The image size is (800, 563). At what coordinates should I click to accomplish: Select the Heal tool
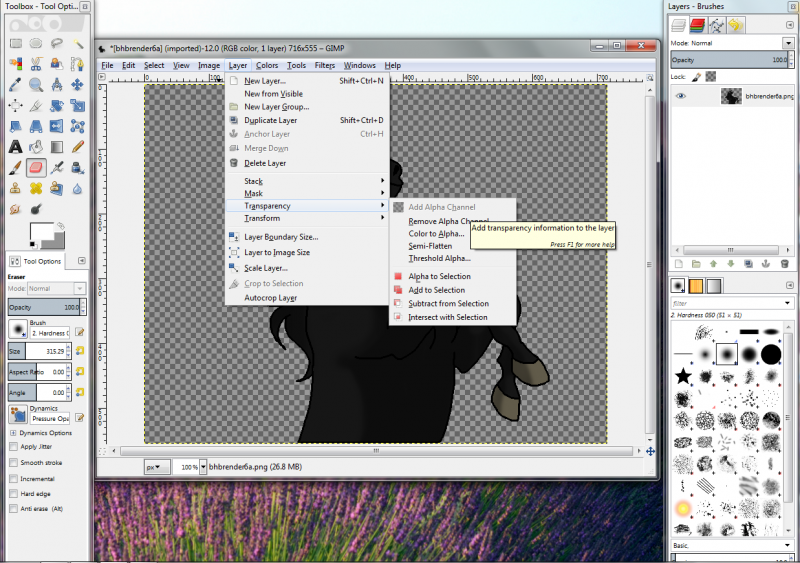36,189
